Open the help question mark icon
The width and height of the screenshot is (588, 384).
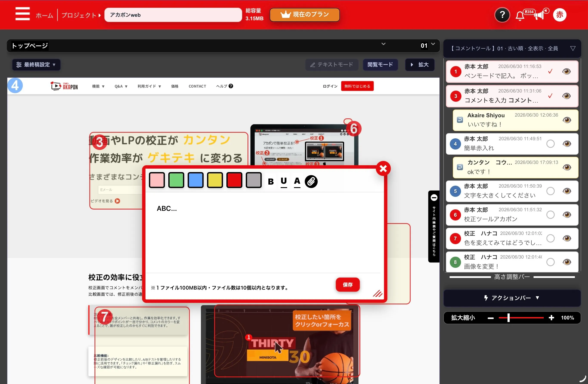click(x=502, y=15)
